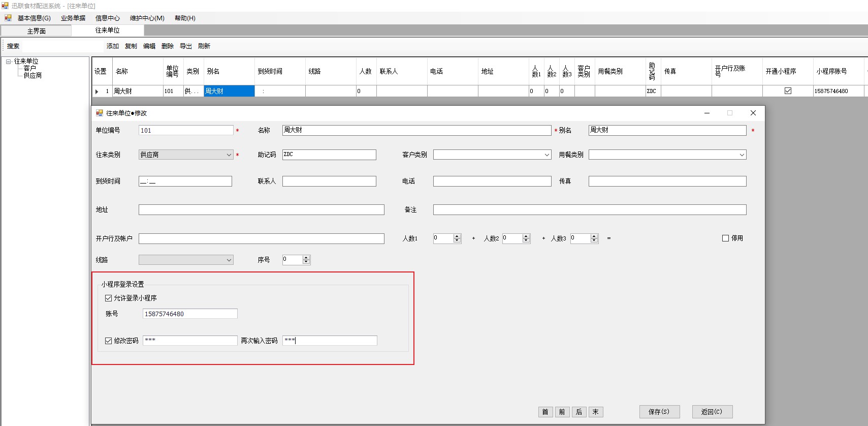This screenshot has height=426, width=868.
Task: Open the 信息中心 menu
Action: click(x=108, y=18)
